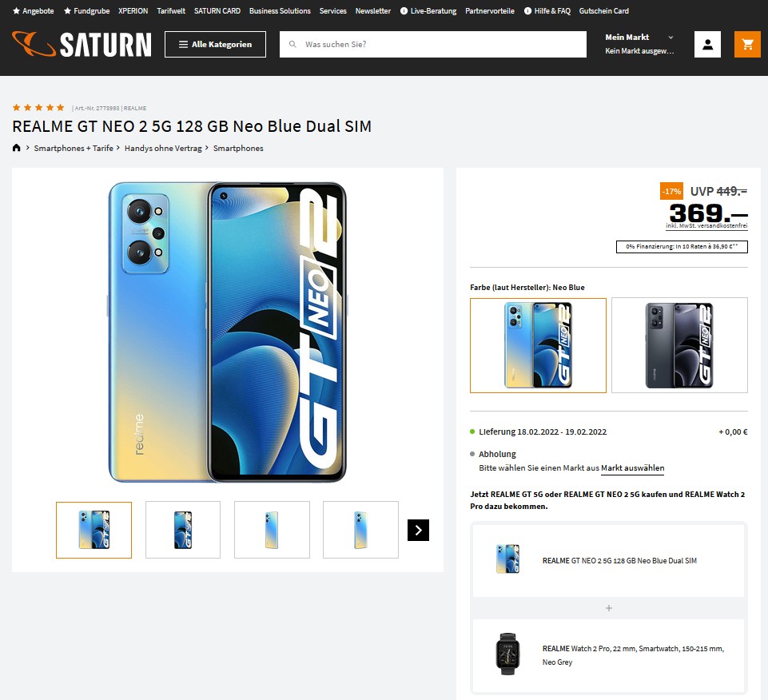Screen dimensions: 768x700
Task: Click the Saturn logo
Action: (82, 44)
